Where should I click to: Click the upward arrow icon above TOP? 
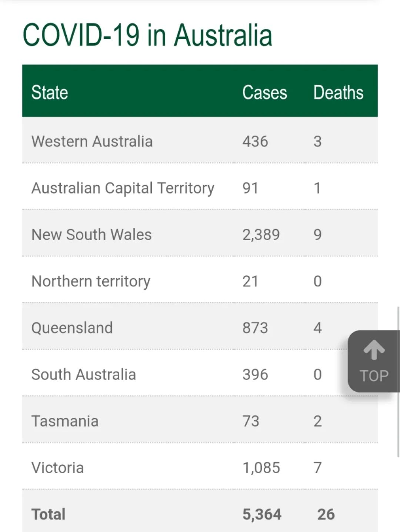click(x=374, y=350)
